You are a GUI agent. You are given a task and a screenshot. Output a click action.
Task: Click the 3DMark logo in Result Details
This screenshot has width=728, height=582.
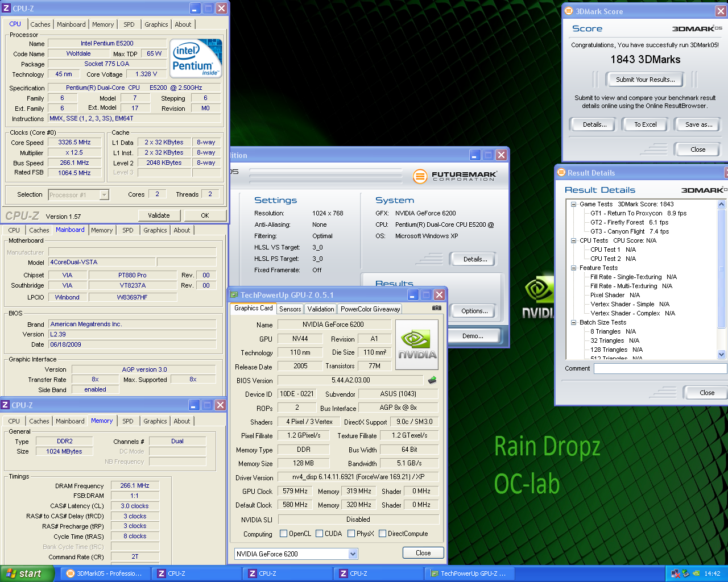point(704,190)
